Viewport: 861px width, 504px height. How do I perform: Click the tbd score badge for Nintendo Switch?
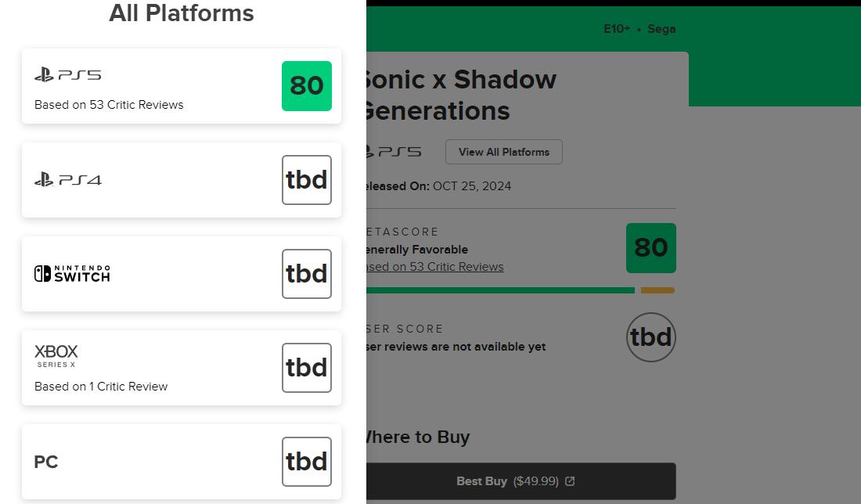[307, 274]
